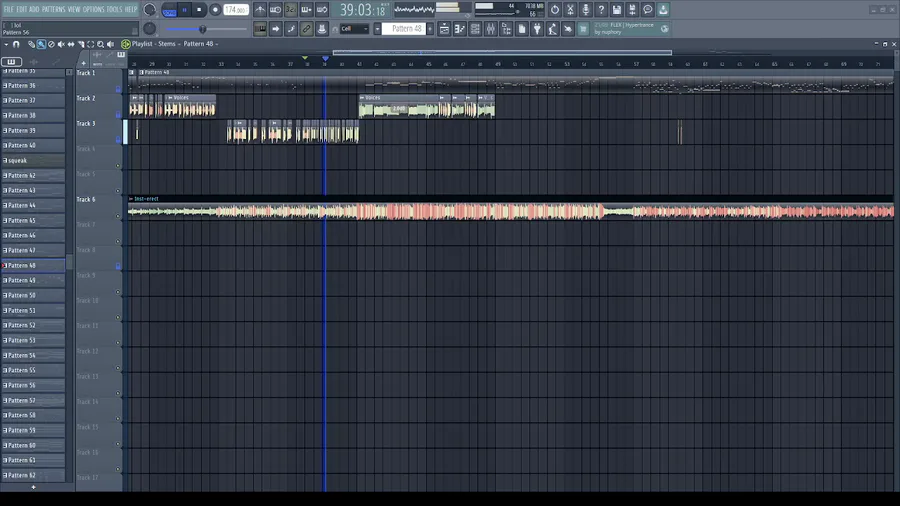Open the EDIT menu
Image resolution: width=900 pixels, height=506 pixels.
pyautogui.click(x=21, y=9)
